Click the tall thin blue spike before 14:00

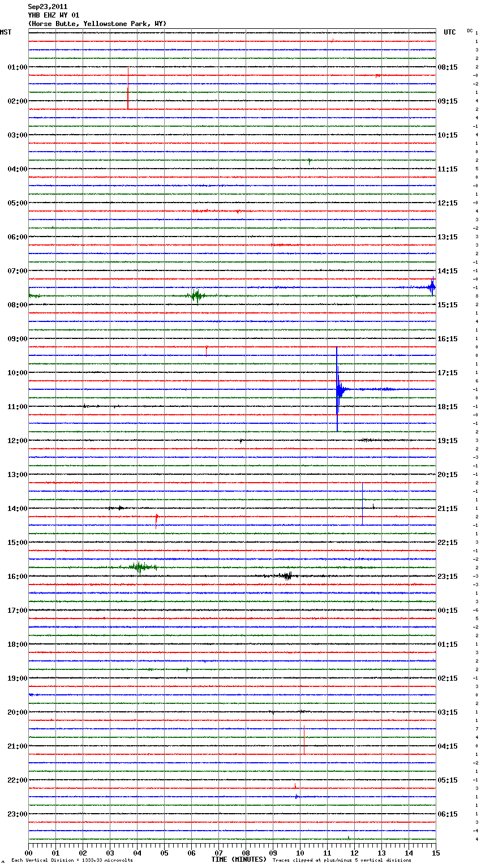click(362, 504)
